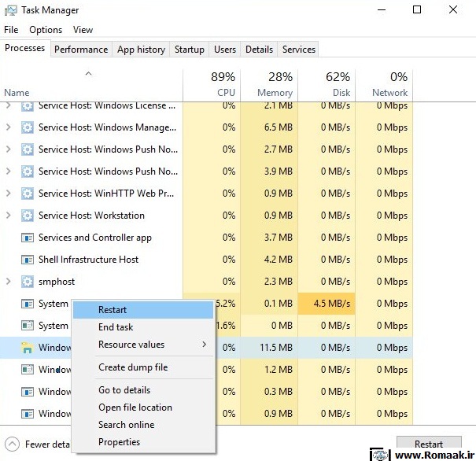Select the smphost process name
Image resolution: width=476 pixels, height=461 pixels.
click(57, 282)
